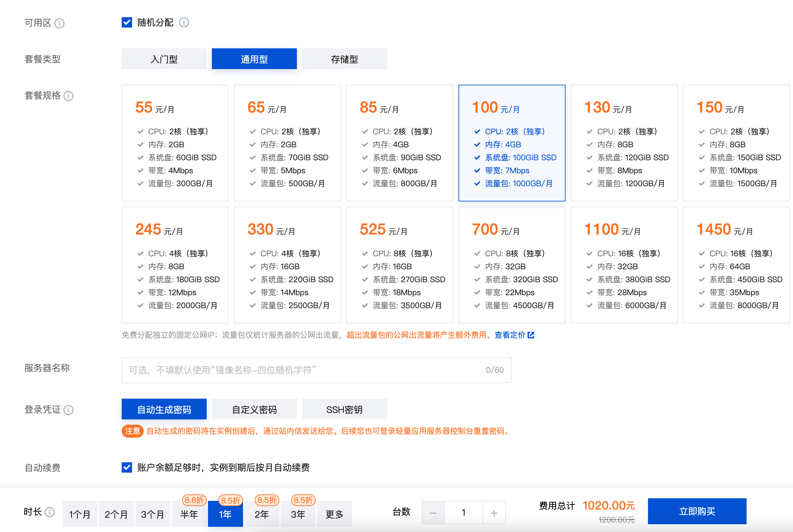Choose the 65元/月 plan card
The image size is (793, 532).
point(287,143)
